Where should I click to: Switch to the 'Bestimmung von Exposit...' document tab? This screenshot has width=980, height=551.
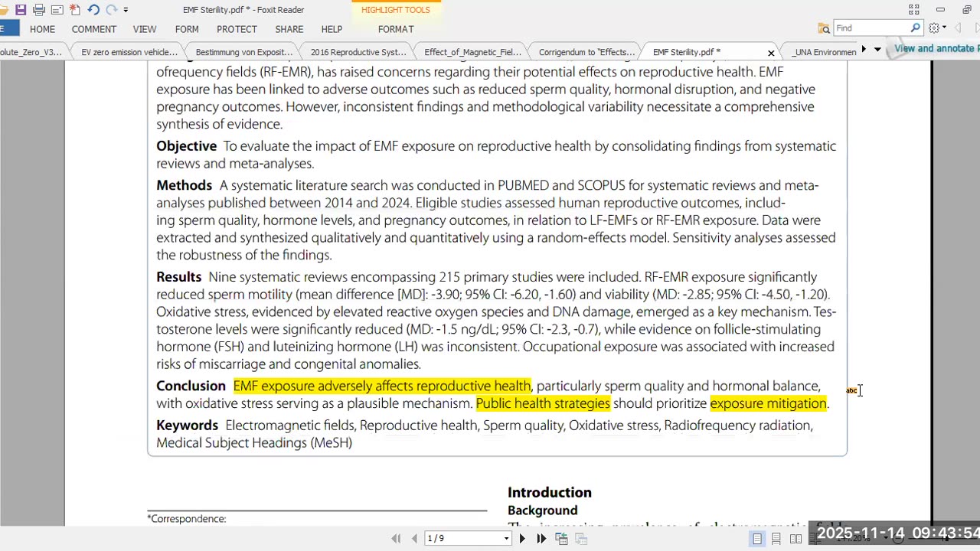tap(244, 52)
